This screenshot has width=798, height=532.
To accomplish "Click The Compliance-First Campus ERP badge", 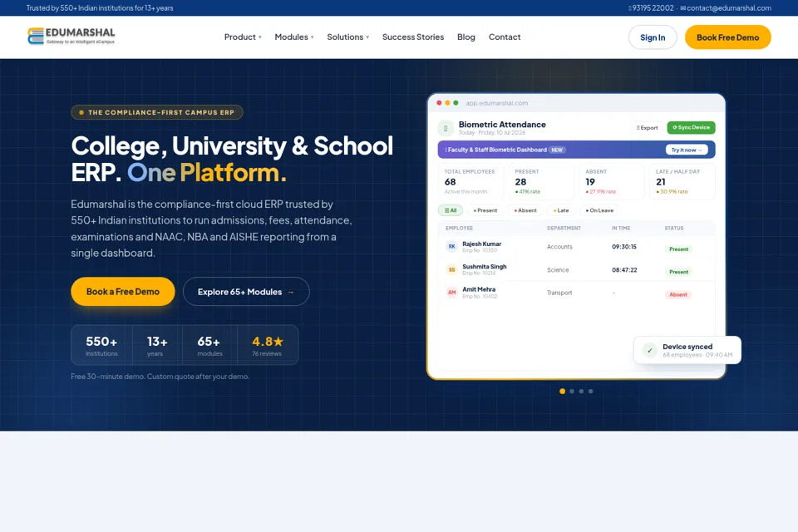I will click(x=157, y=112).
